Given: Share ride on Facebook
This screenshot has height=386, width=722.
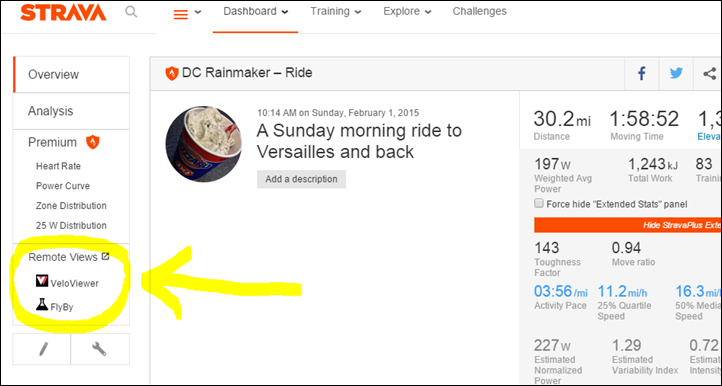Looking at the screenshot, I should point(641,73).
